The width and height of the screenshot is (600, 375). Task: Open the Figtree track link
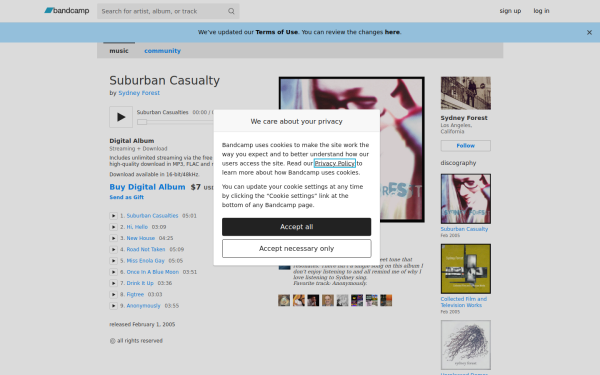[135, 294]
